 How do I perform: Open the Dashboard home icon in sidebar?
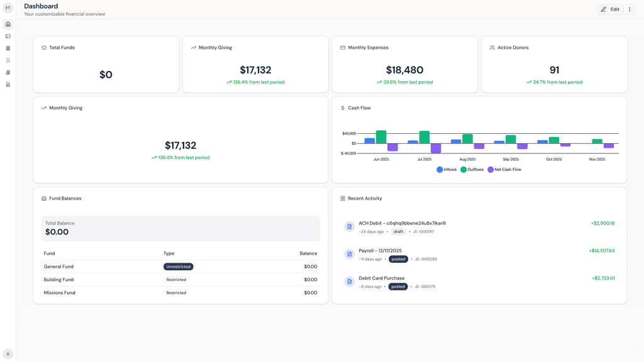pyautogui.click(x=8, y=24)
